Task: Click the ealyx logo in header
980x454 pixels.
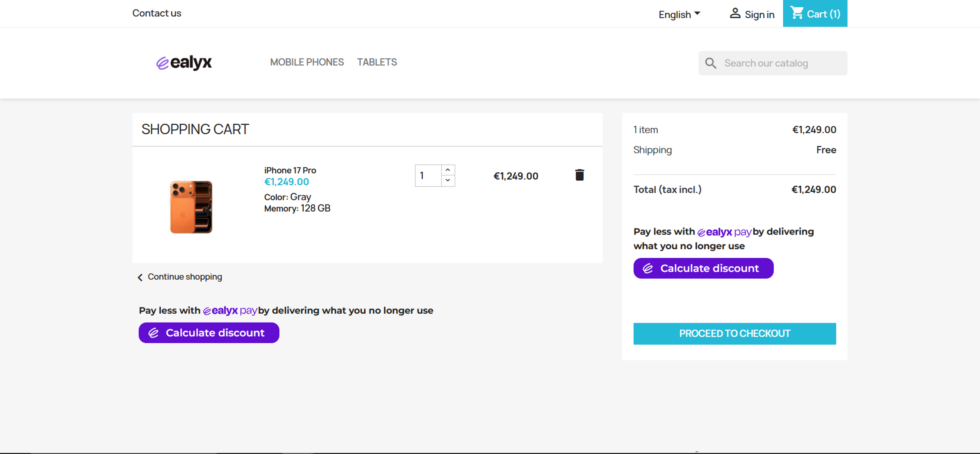Action: click(x=184, y=62)
